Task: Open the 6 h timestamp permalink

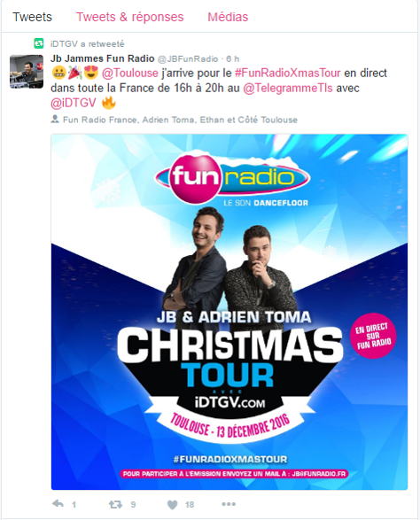Action: click(232, 59)
